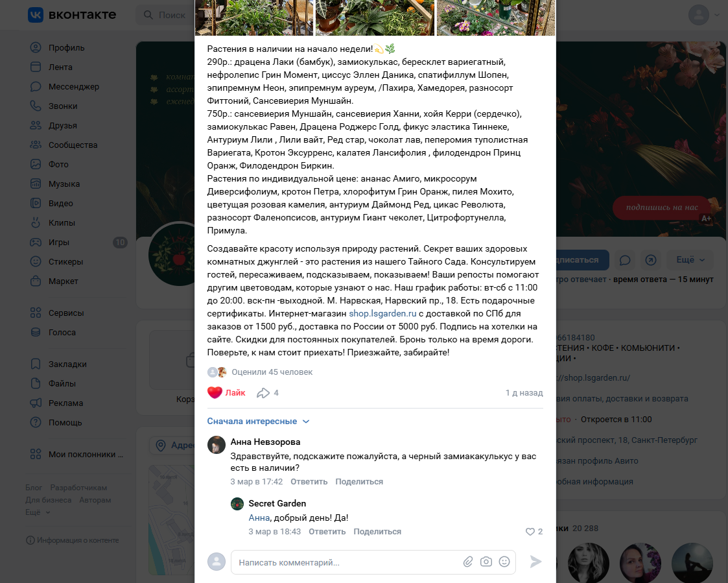
Task: View who liked: Оценили 45 человек
Action: pyautogui.click(x=272, y=372)
